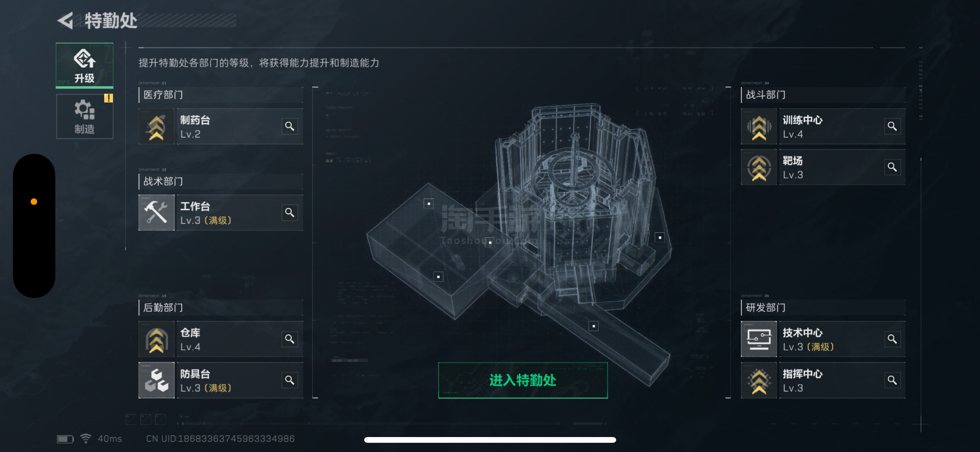Click the 仓库 upgrade chevron icon

(x=156, y=339)
